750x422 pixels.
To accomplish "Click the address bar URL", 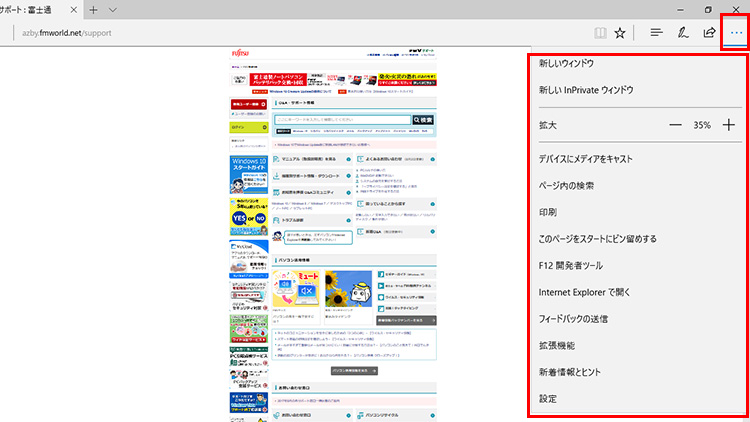I will point(70,32).
